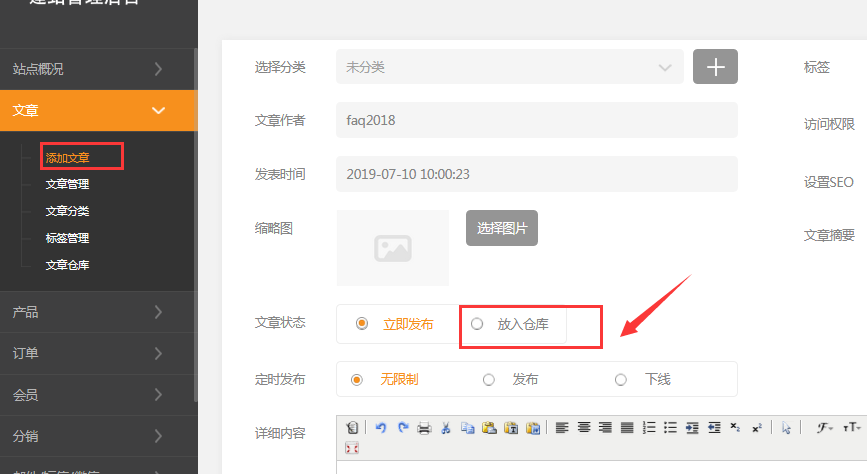Expand the 产品 sidebar menu
This screenshot has width=867, height=474.
pyautogui.click(x=98, y=312)
